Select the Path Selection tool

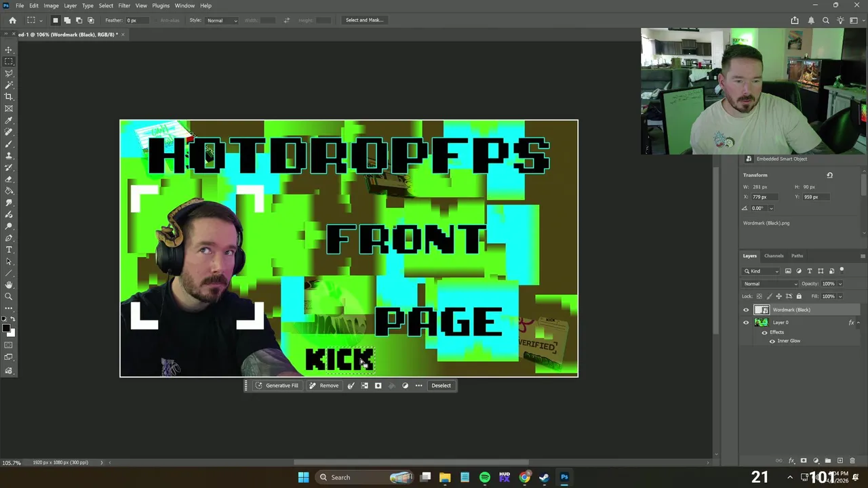pos(9,262)
